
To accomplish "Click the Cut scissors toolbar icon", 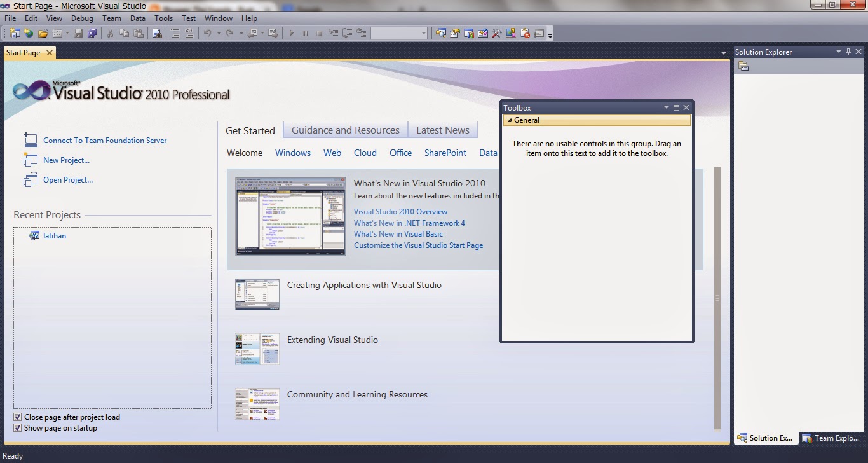I will (x=110, y=33).
